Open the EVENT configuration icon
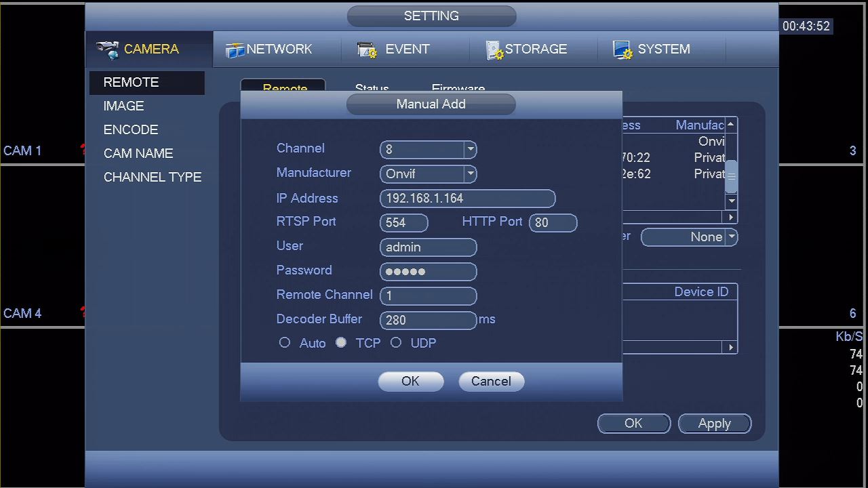 (x=366, y=48)
